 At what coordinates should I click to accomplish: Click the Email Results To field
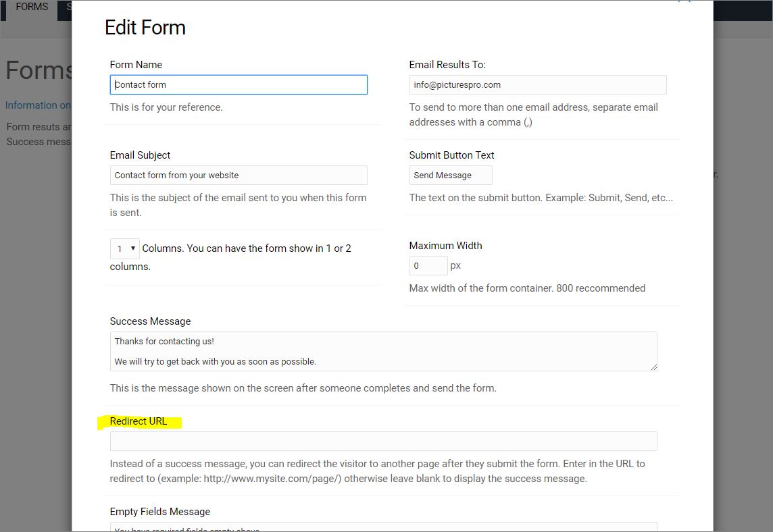538,84
